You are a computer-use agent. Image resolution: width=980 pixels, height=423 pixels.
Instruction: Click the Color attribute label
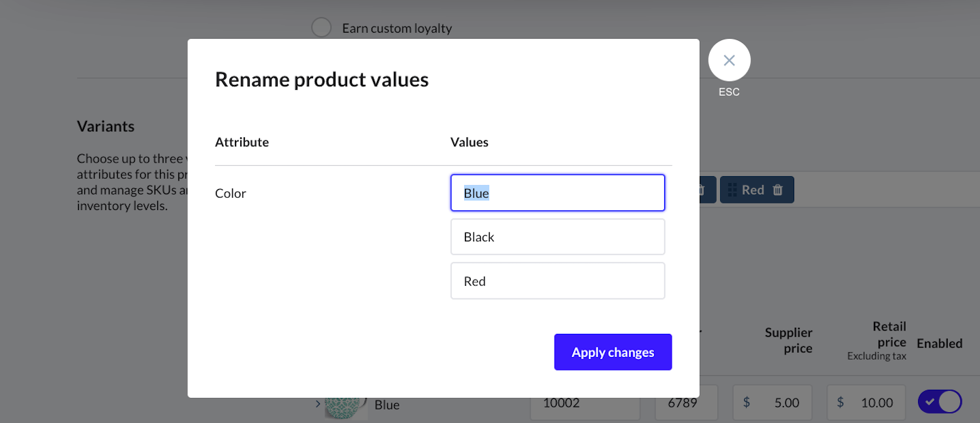tap(231, 193)
